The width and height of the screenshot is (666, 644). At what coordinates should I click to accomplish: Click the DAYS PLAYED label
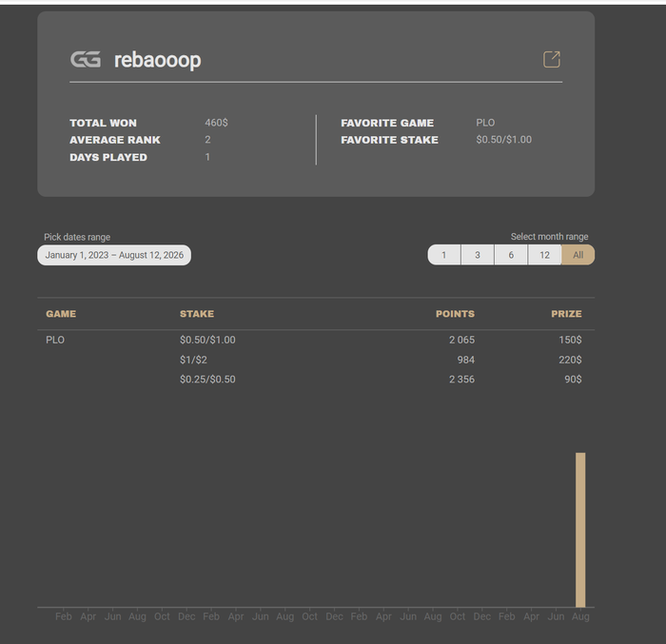click(108, 158)
